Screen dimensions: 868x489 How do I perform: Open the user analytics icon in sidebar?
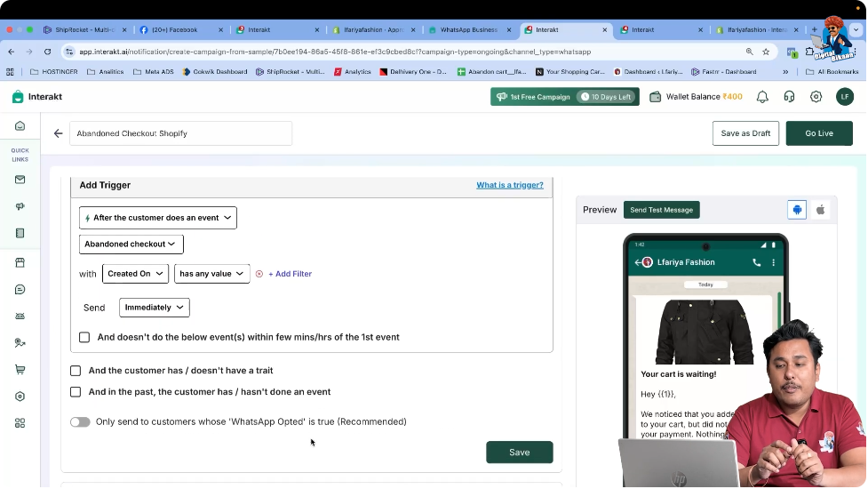(x=20, y=343)
